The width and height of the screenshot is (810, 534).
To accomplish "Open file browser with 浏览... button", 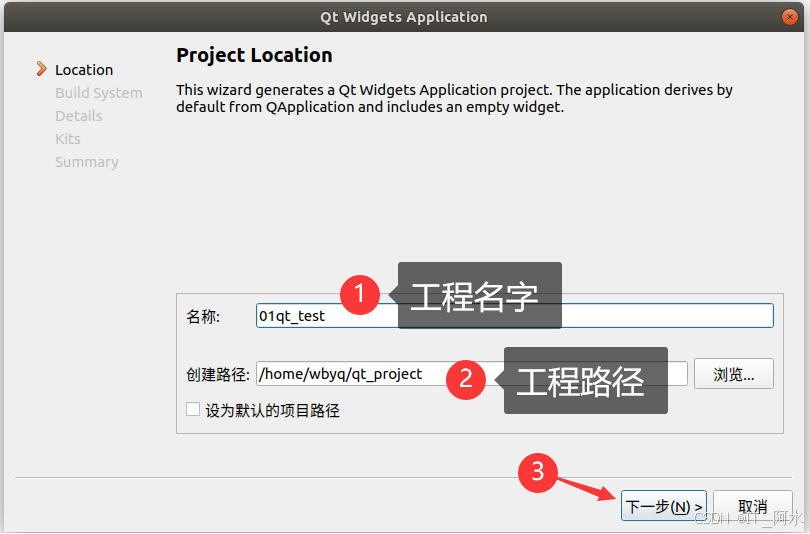I will coord(734,373).
